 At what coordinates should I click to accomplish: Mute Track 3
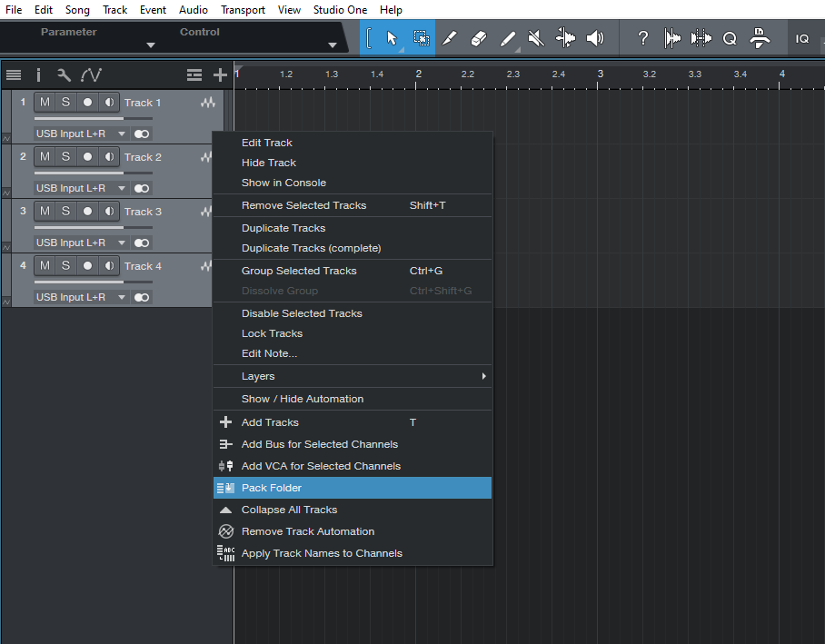point(45,212)
